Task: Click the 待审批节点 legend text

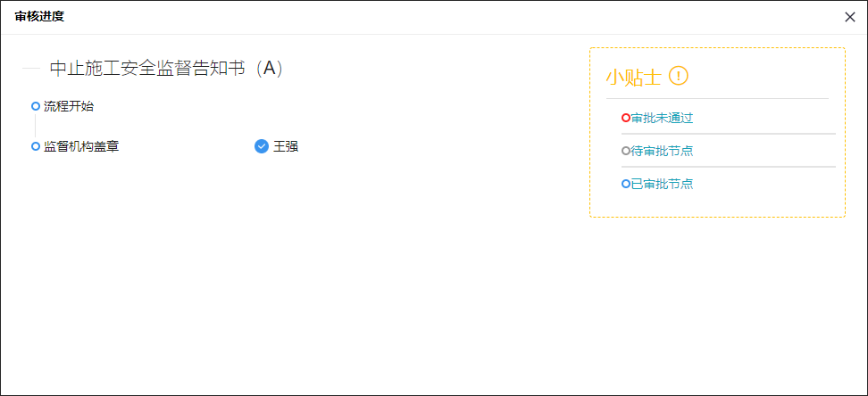Action: (x=662, y=151)
